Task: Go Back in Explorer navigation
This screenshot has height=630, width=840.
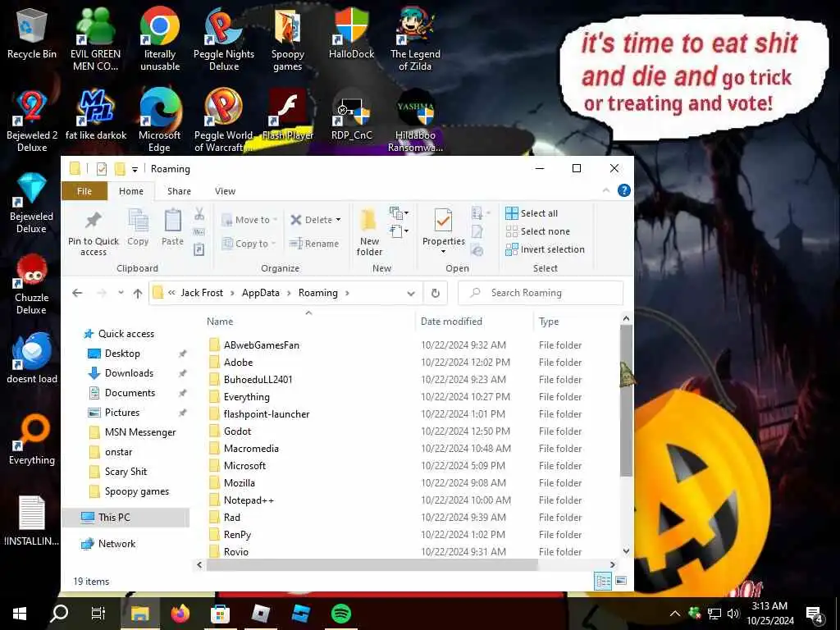Action: pos(77,293)
